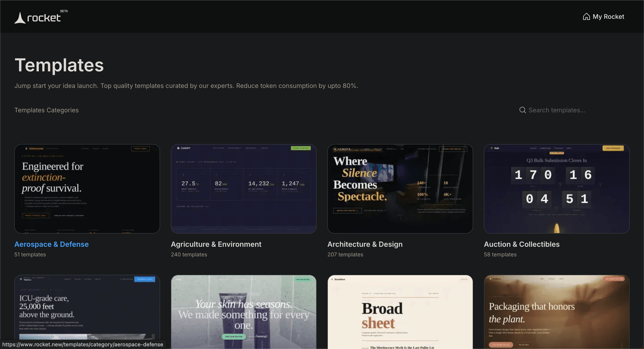Click the home icon beside My Rocket

tap(586, 17)
